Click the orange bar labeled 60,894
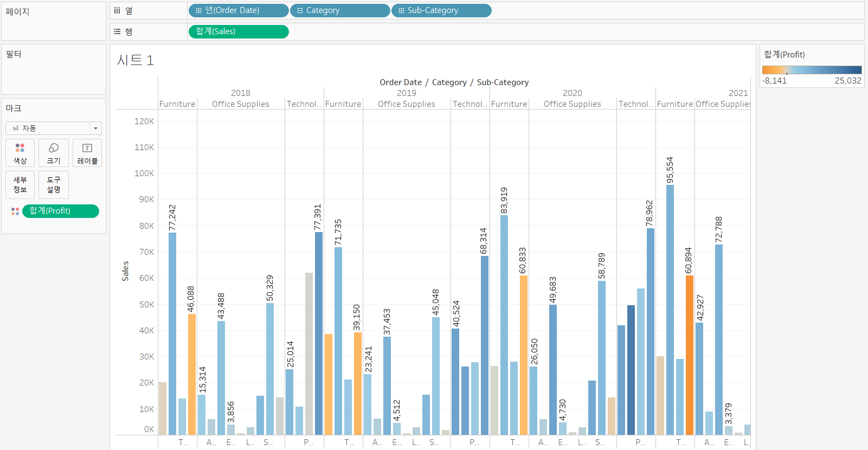Image resolution: width=868 pixels, height=450 pixels. pyautogui.click(x=690, y=355)
